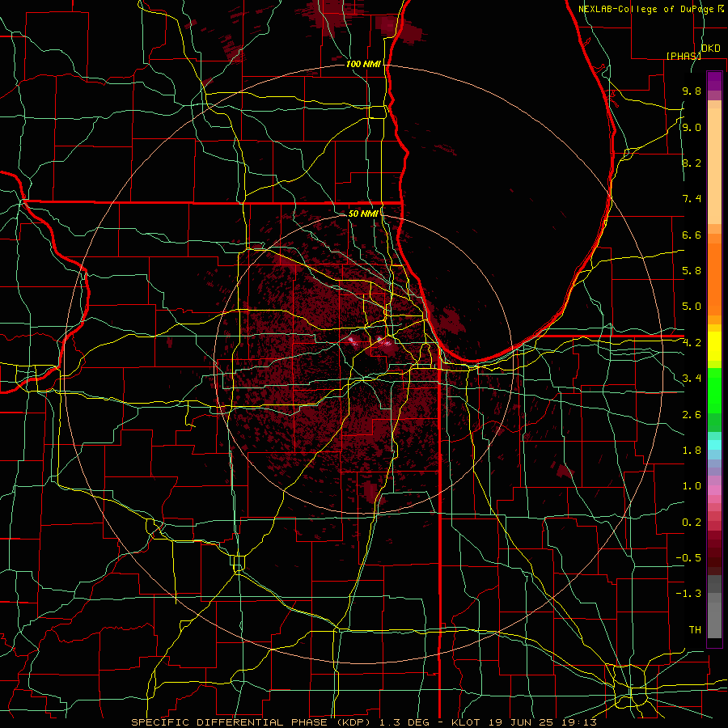This screenshot has width=728, height=728.
Task: Click the 0.2 scale value
Action: point(692,523)
